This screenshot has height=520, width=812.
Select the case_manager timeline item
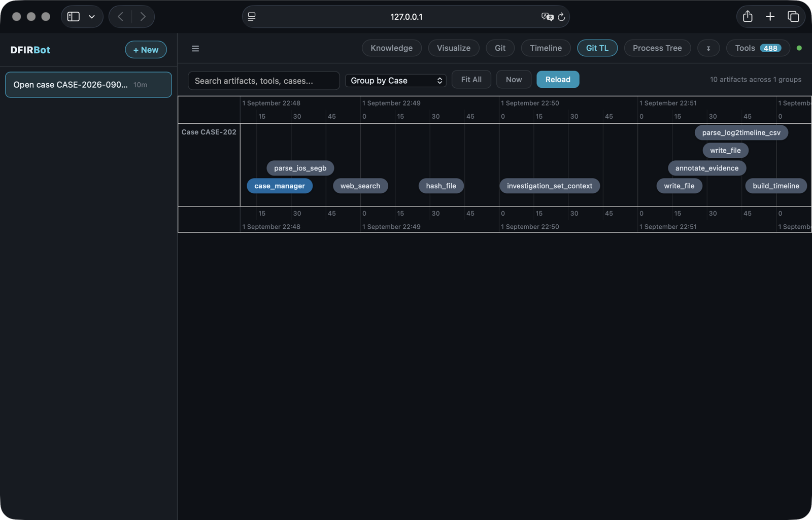(x=280, y=186)
